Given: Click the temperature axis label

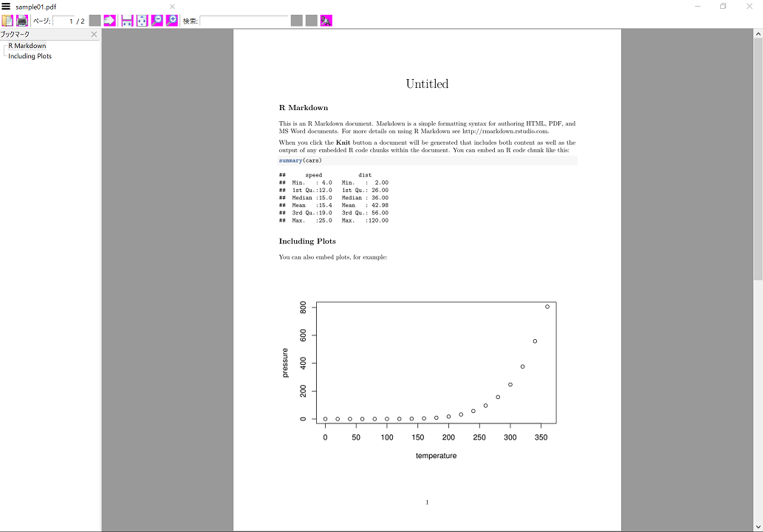Looking at the screenshot, I should (436, 456).
